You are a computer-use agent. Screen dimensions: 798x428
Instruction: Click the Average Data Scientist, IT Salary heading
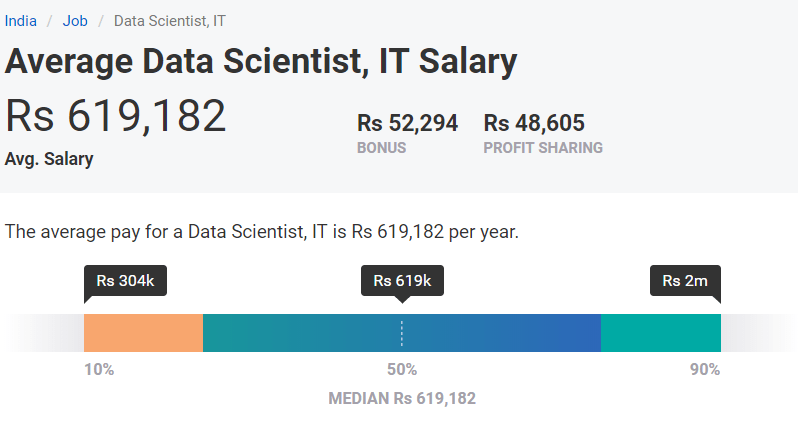261,62
